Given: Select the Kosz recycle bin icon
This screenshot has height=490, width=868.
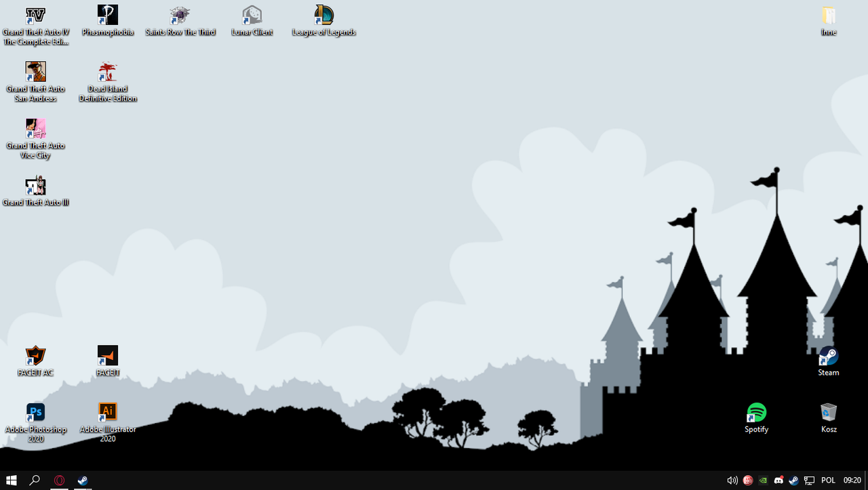Looking at the screenshot, I should coord(829,418).
